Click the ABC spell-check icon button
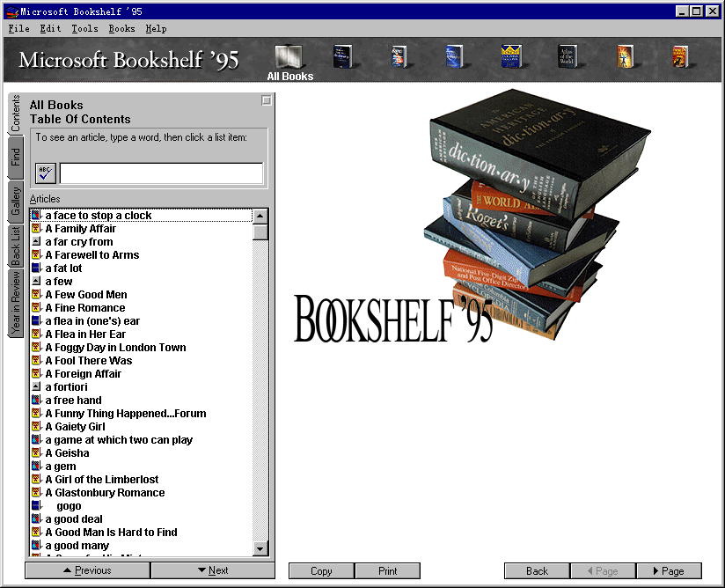The image size is (725, 588). click(x=46, y=173)
